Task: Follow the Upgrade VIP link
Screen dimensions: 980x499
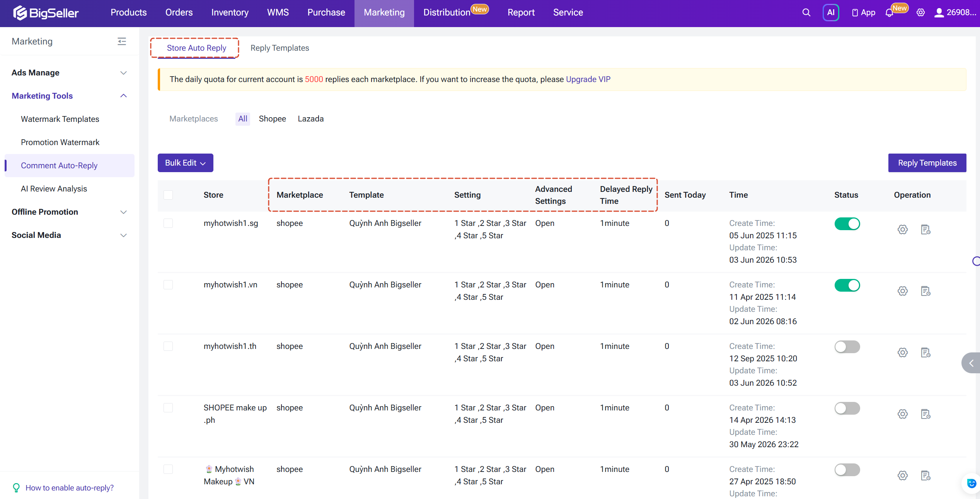Action: pyautogui.click(x=588, y=79)
